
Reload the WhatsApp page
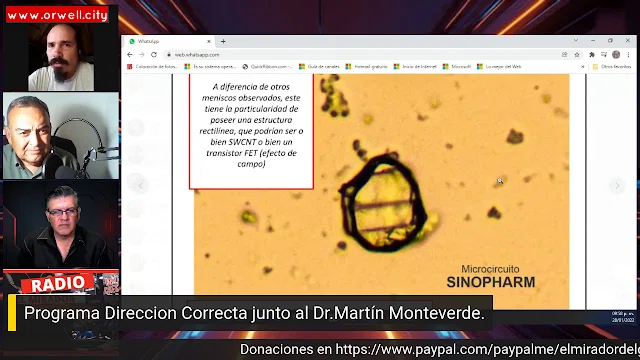(154, 55)
